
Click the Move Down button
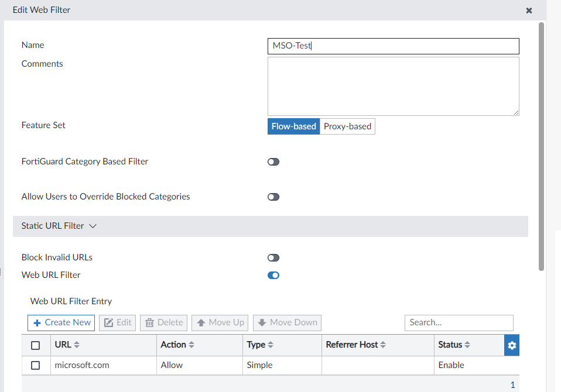click(x=287, y=322)
